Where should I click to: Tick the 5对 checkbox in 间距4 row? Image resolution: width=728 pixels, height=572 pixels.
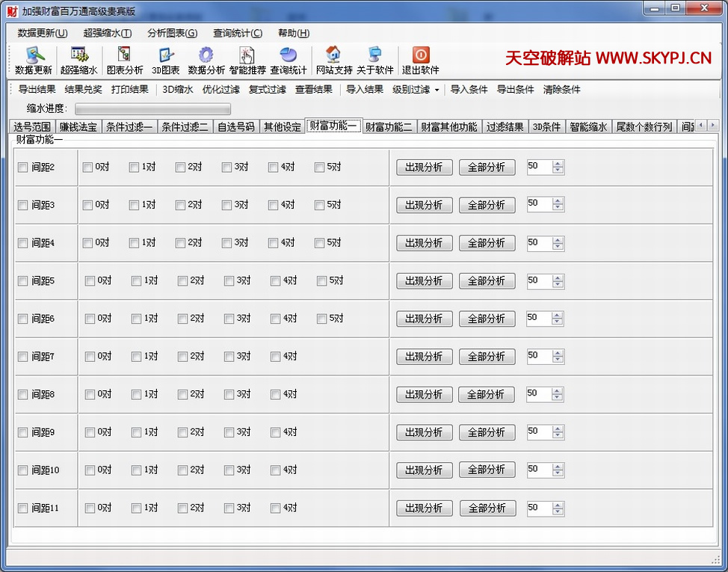point(320,243)
